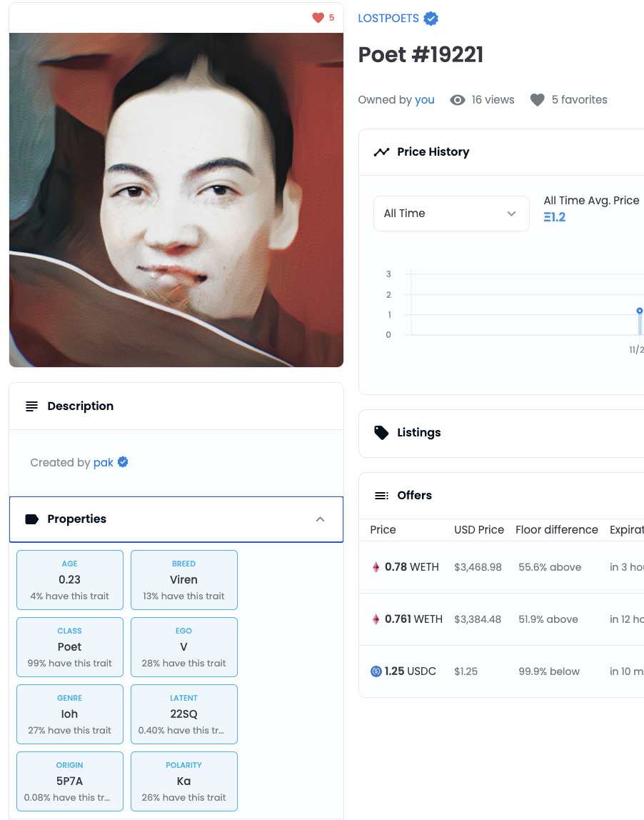Screen dimensions: 644x820
Task: Click the Listings tag icon
Action: pos(381,432)
